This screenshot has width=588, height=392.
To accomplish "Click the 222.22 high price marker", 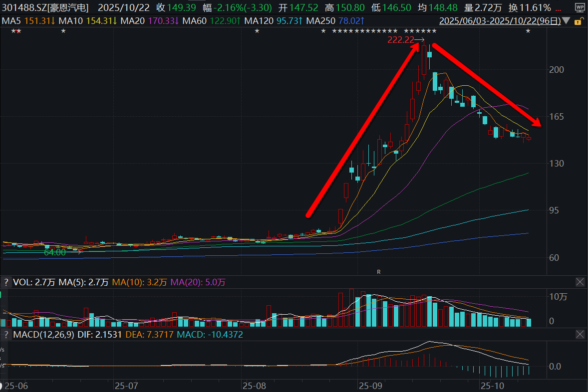I will pyautogui.click(x=401, y=40).
